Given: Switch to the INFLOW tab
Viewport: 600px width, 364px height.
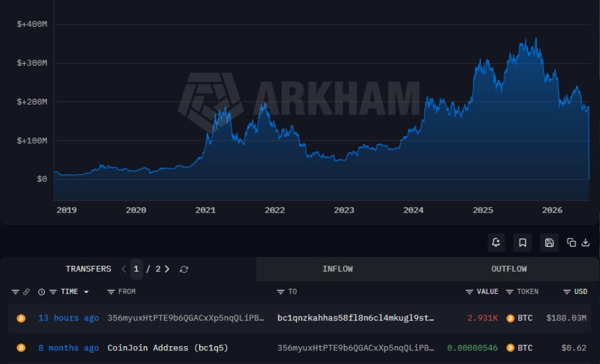Looking at the screenshot, I should pyautogui.click(x=337, y=269).
